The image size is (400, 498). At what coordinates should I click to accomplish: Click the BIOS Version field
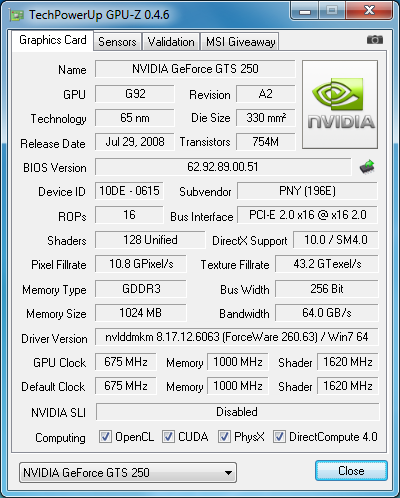point(223,167)
